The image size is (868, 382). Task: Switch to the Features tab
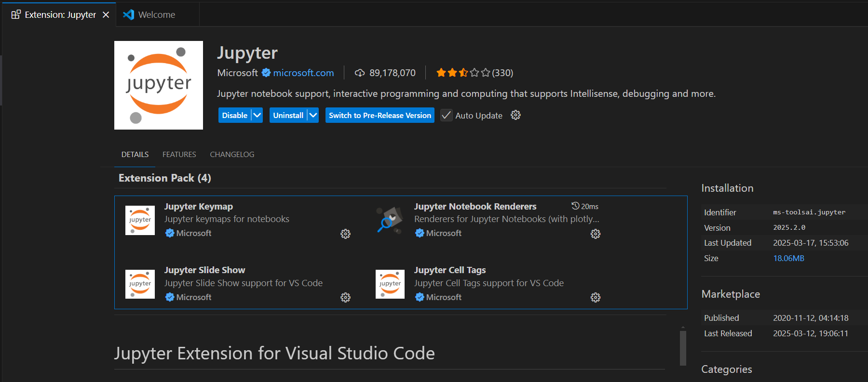coord(179,155)
